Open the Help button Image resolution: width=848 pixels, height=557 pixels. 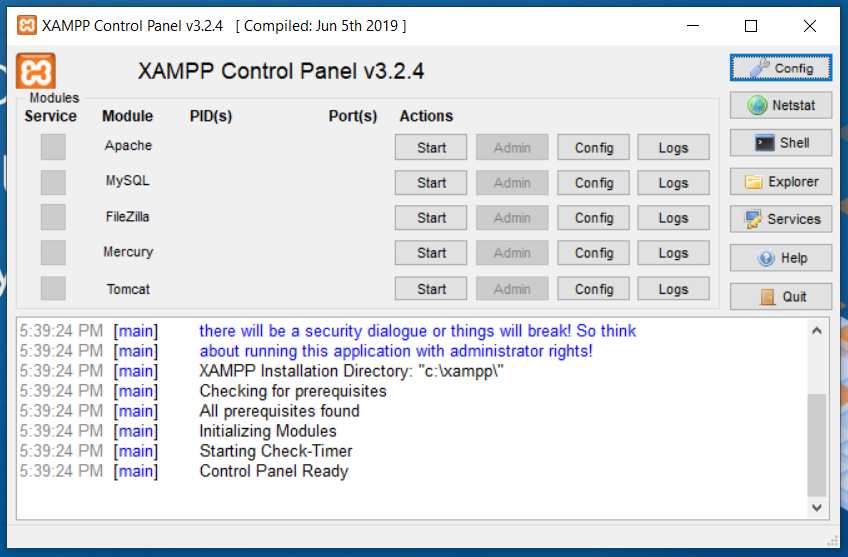780,258
